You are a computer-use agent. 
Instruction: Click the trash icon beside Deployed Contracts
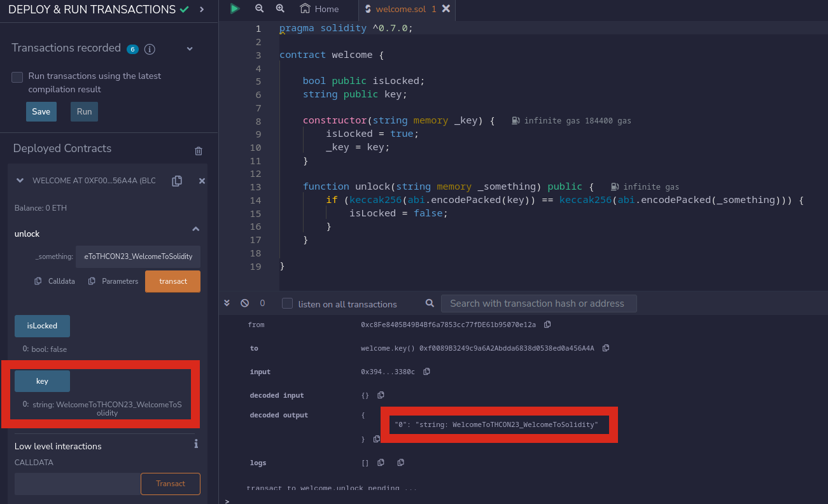click(199, 151)
